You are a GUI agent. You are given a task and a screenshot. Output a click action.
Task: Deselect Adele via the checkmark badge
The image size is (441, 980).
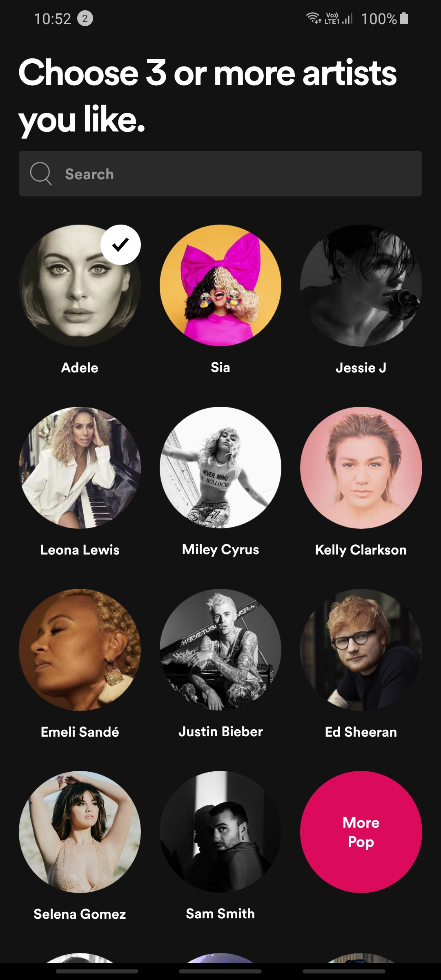120,245
